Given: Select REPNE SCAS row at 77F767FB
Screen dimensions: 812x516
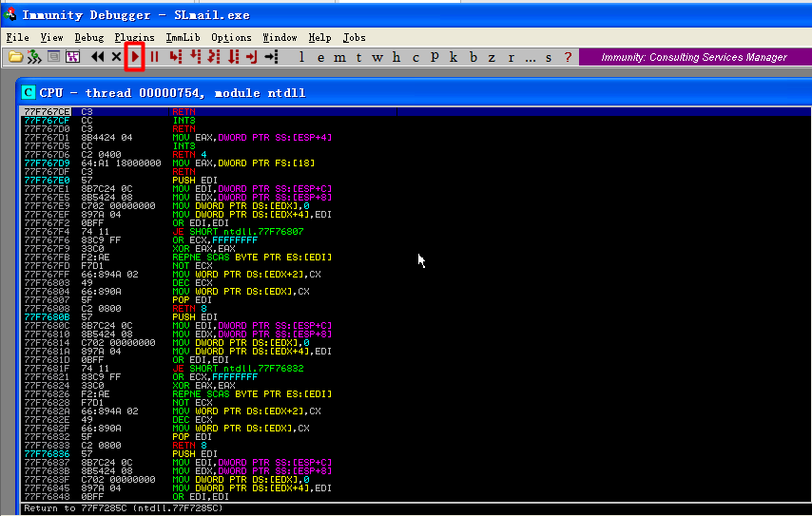Looking at the screenshot, I should click(x=416, y=258).
